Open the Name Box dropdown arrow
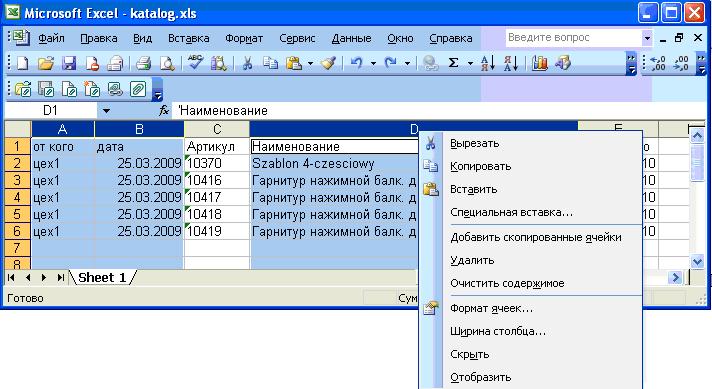 [x=106, y=110]
